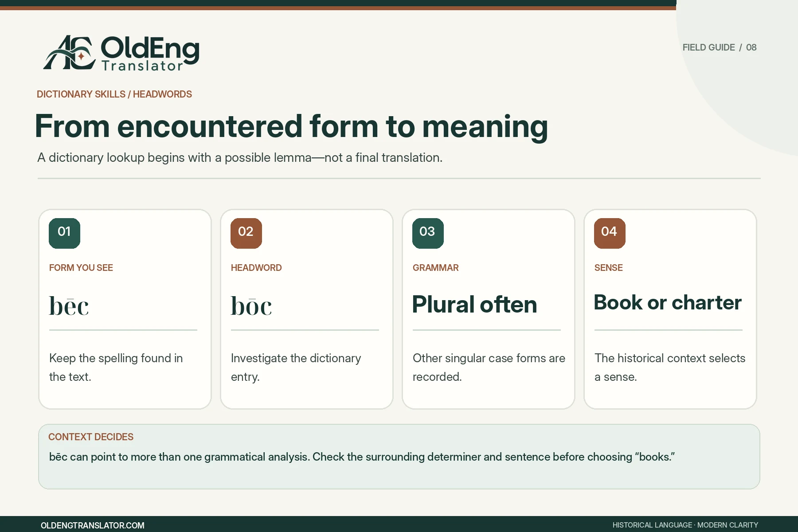Click the FIELD GUIDE / 08 label
798x532 pixels.
(x=720, y=47)
